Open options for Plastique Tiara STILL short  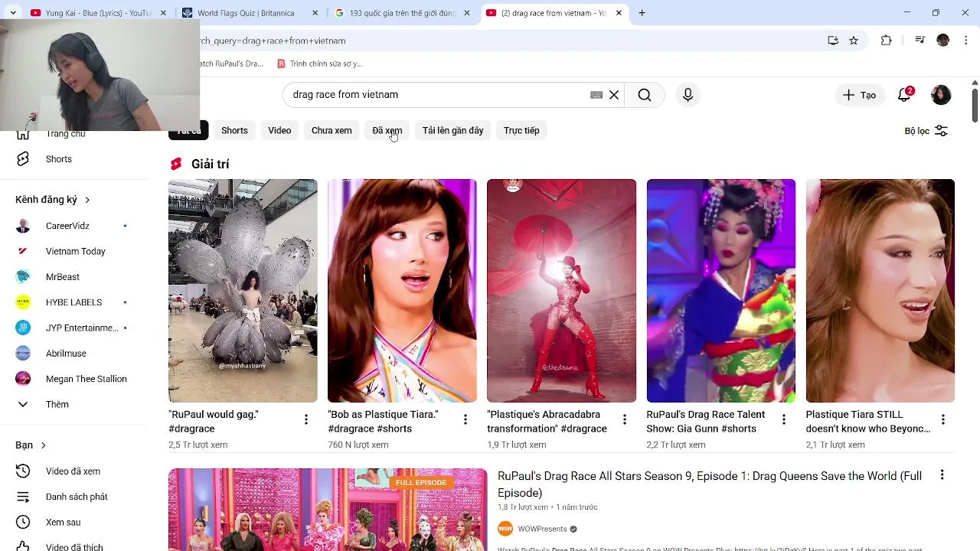tap(943, 419)
